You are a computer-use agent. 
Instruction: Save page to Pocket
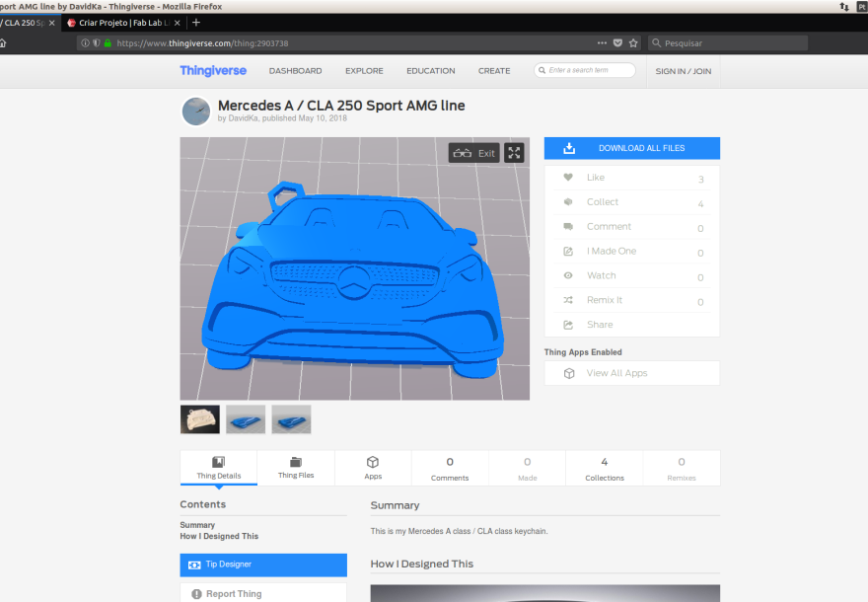(x=617, y=43)
